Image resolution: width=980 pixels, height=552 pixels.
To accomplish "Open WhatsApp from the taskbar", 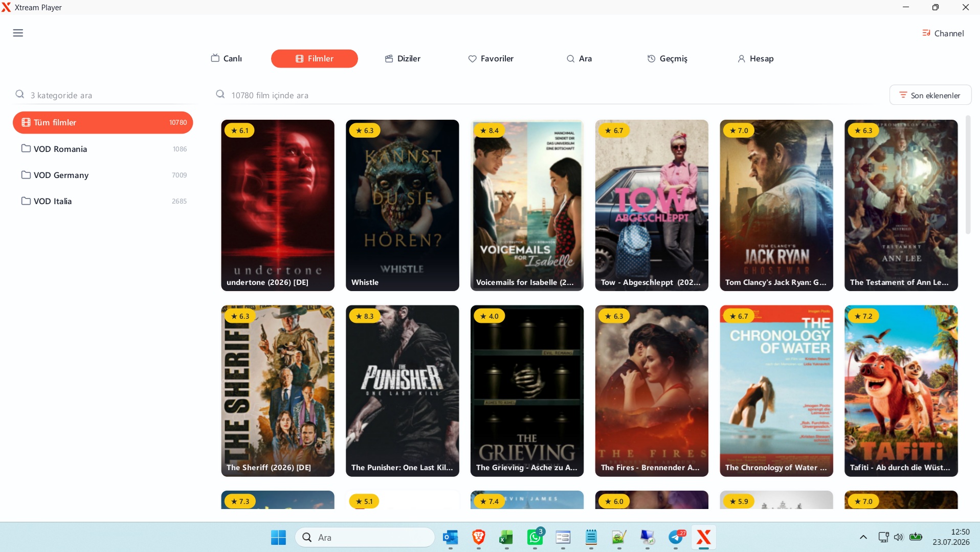I will pyautogui.click(x=535, y=537).
